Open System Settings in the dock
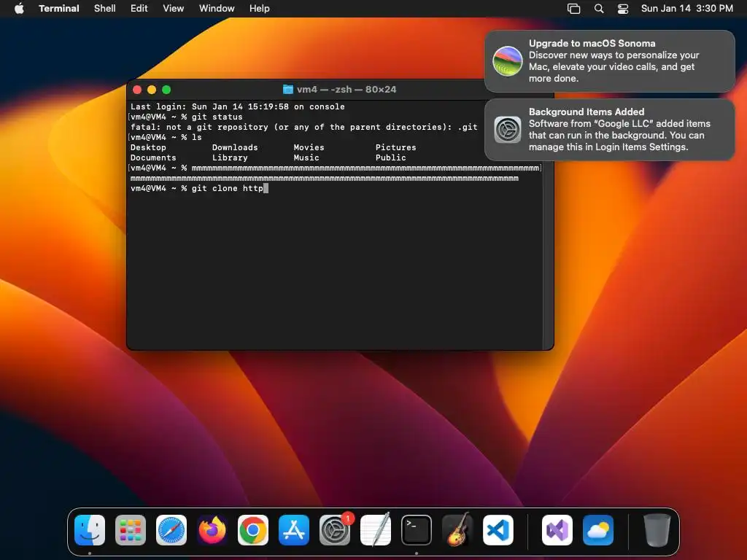 pyautogui.click(x=335, y=529)
